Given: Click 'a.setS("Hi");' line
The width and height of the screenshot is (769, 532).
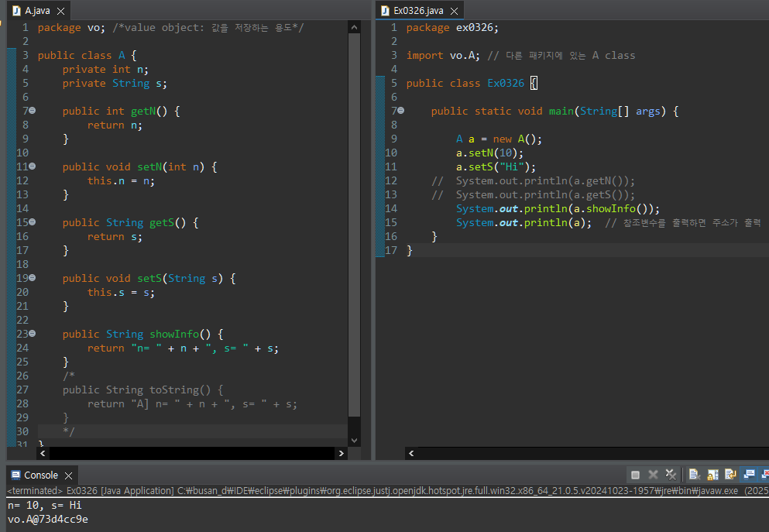Looking at the screenshot, I should coord(496,166).
